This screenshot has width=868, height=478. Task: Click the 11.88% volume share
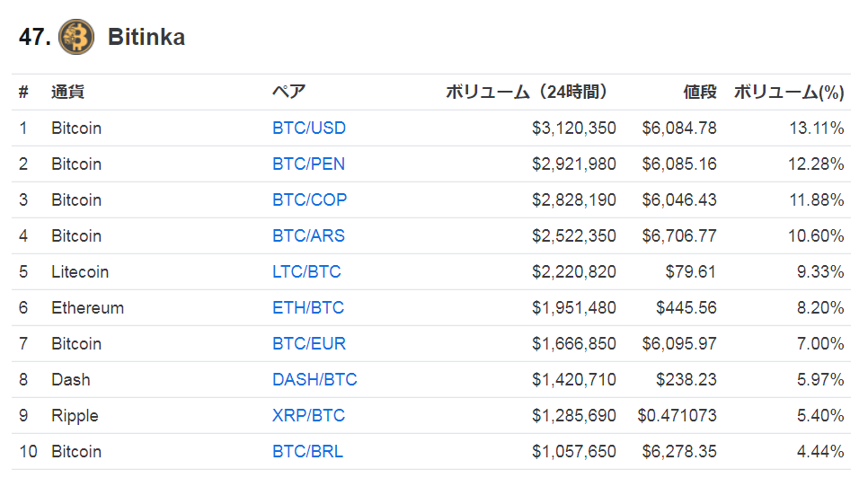(817, 199)
